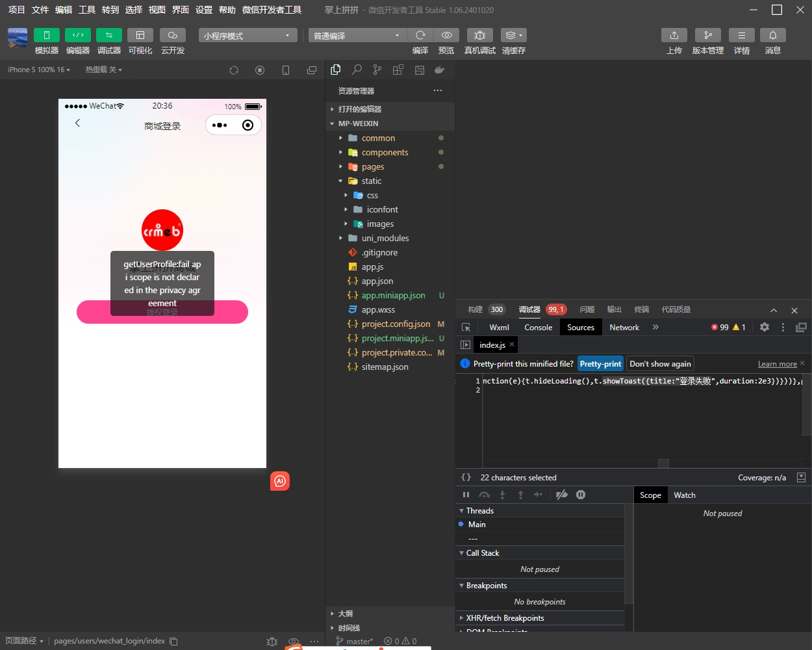Detach the simulator into separate window
The image size is (812, 650).
point(312,70)
